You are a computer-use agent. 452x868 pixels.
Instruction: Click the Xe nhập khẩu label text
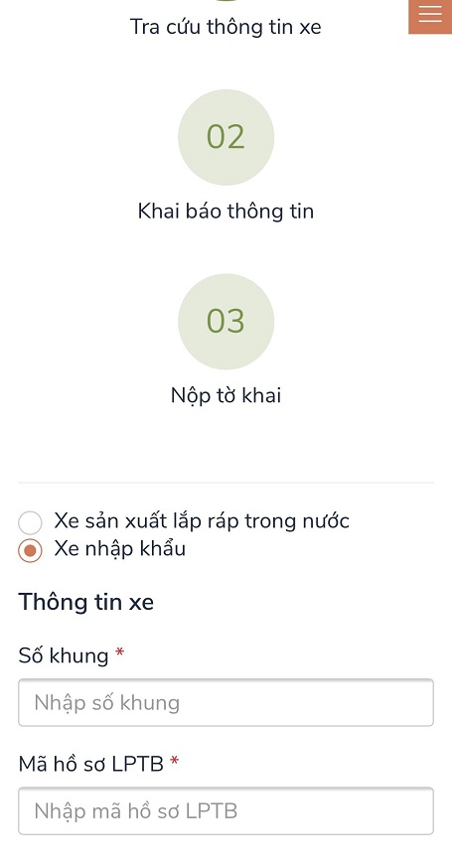pyautogui.click(x=119, y=549)
